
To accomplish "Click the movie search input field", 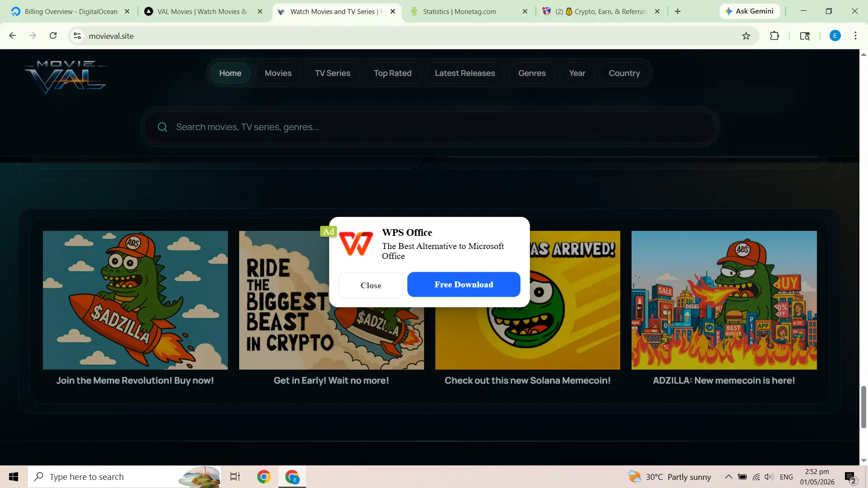I will [x=429, y=127].
